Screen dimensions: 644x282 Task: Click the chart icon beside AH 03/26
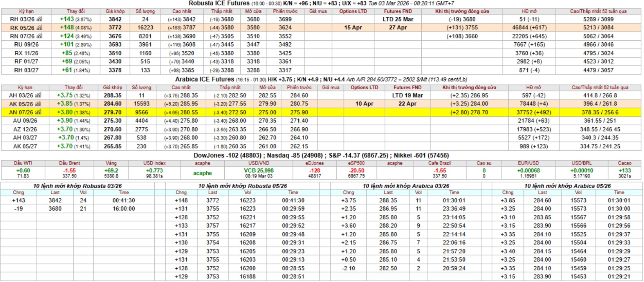click(x=38, y=95)
